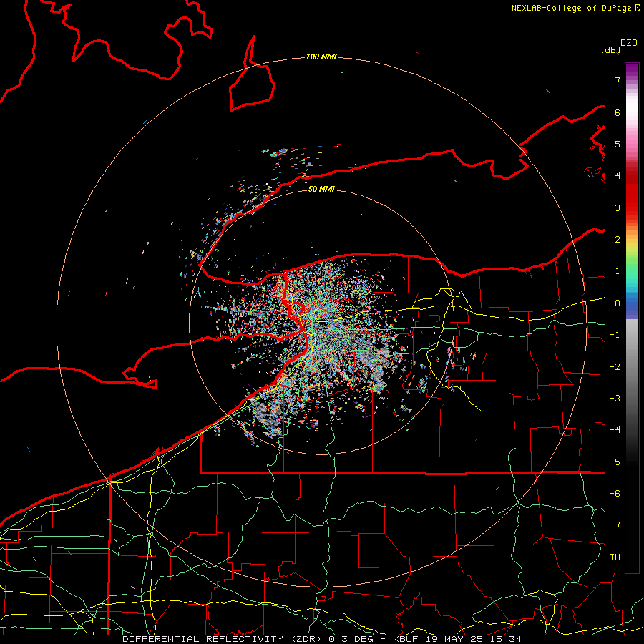Click the 1 dB value on color scale
This screenshot has height=644, width=644.
coord(618,271)
